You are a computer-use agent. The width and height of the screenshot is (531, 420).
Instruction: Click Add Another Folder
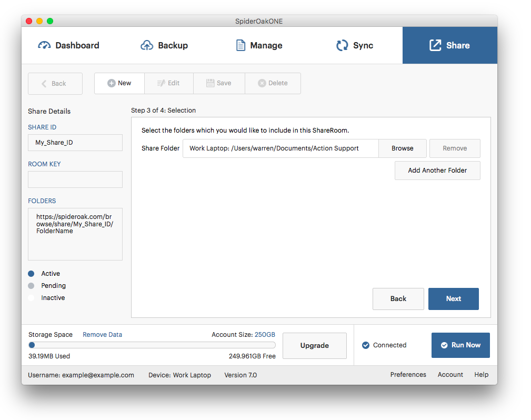[x=437, y=171]
